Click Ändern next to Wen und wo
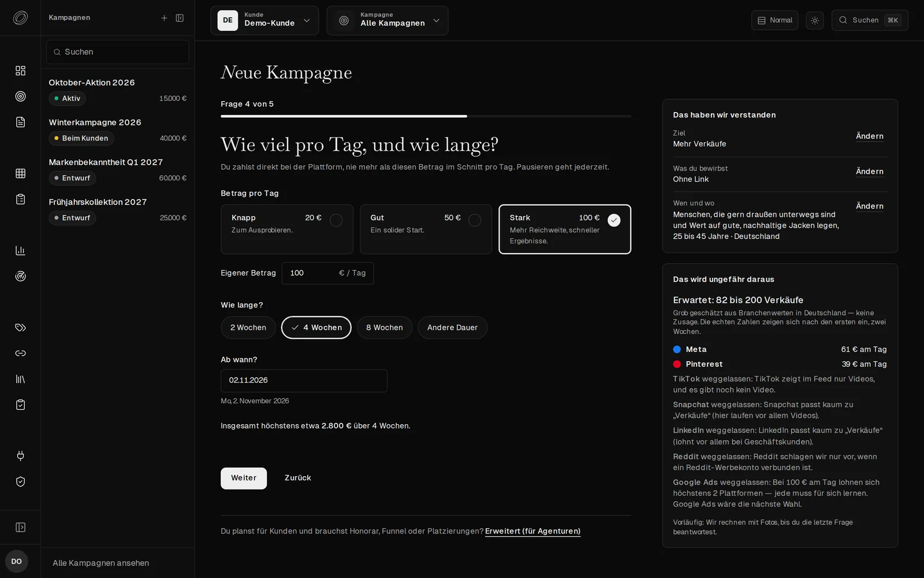924x578 pixels. point(870,206)
